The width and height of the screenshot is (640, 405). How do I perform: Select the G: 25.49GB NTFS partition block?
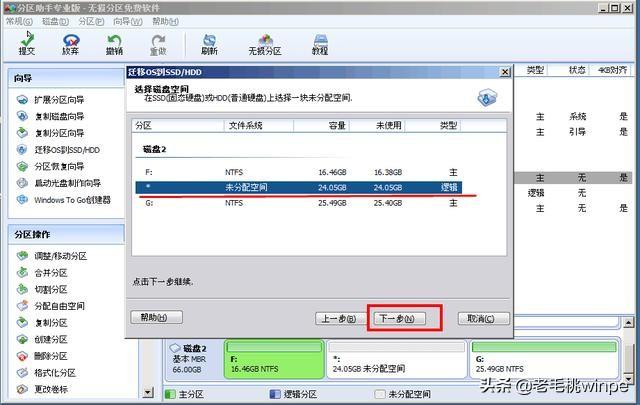544,359
